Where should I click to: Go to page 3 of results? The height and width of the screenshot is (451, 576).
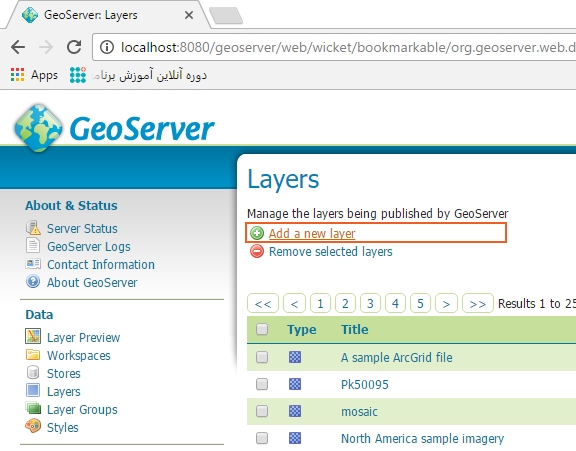[370, 303]
